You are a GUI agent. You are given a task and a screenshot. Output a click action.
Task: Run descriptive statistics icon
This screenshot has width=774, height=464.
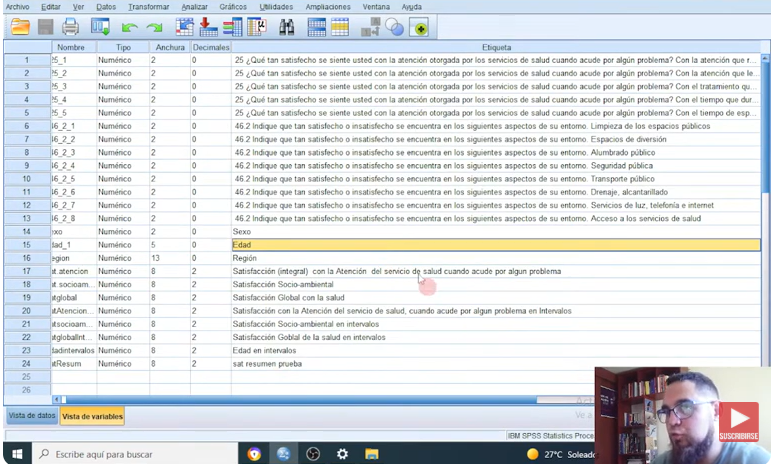tap(257, 27)
